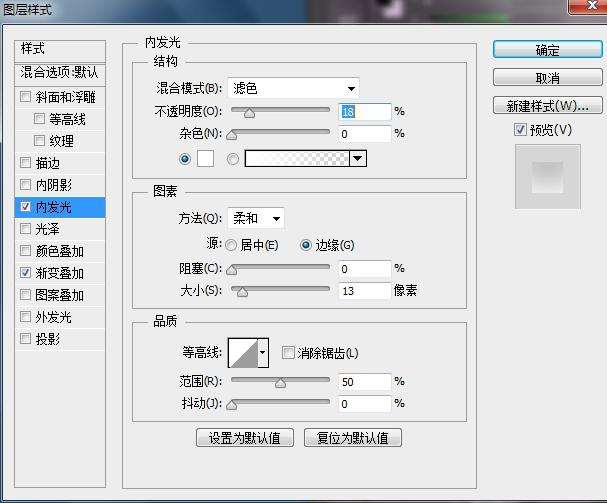Click the 确定 button
The image size is (607, 503).
click(x=547, y=50)
